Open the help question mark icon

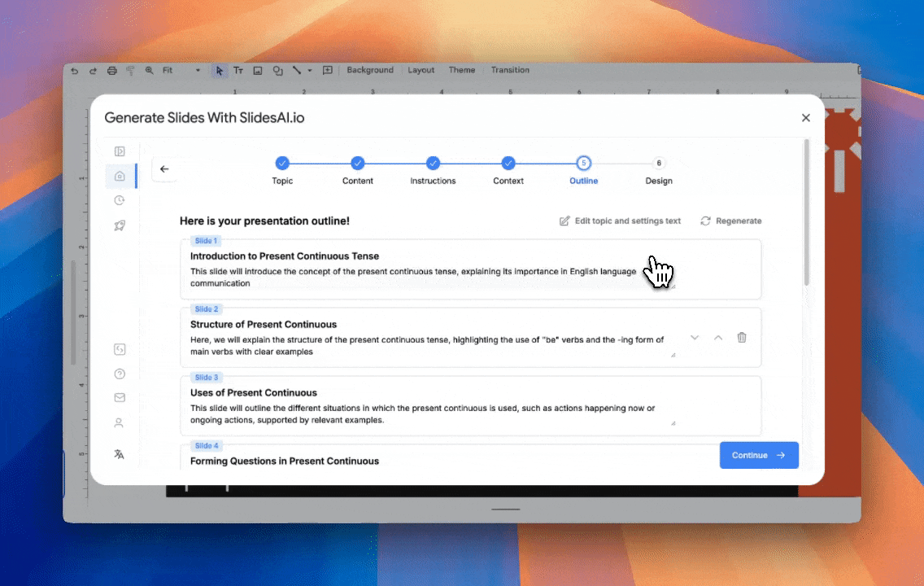[x=120, y=374]
